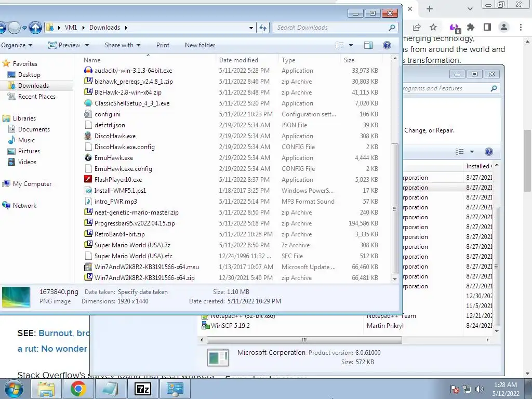
Task: Click the Explorer refresh arrows button
Action: (263, 28)
